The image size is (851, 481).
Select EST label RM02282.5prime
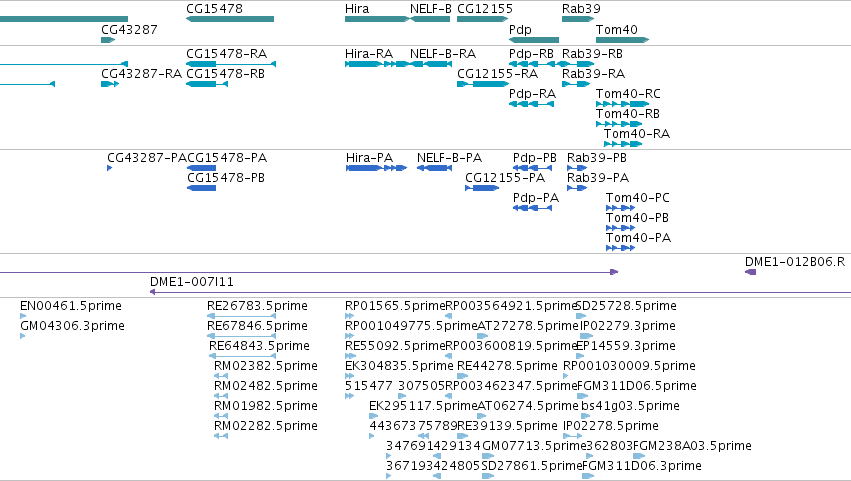coord(266,426)
